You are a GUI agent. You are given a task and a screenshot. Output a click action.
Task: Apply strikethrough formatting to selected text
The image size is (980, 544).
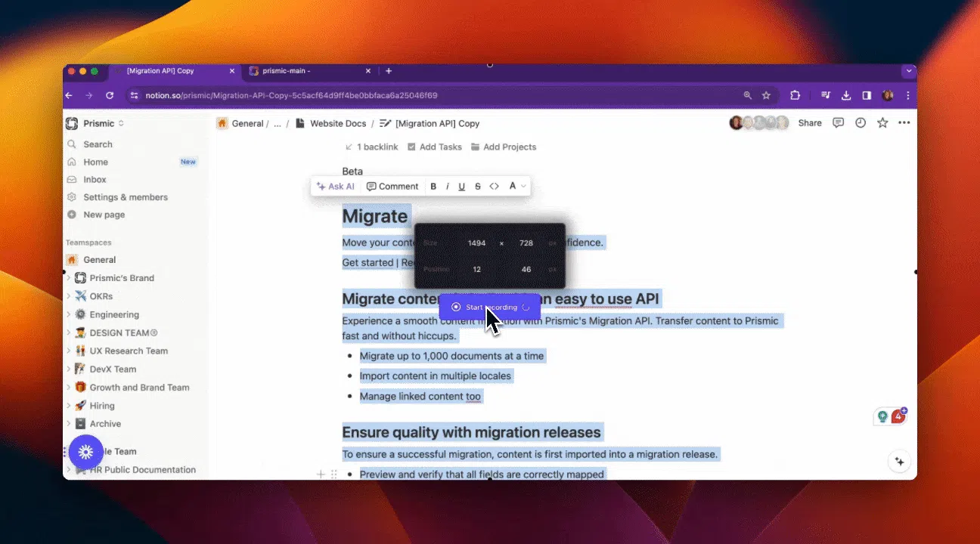477,186
